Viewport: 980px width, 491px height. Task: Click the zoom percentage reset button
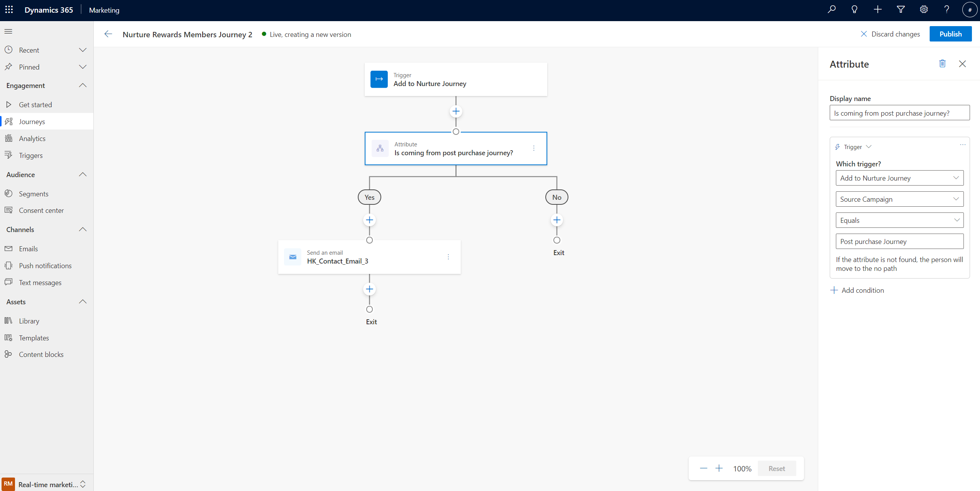(777, 468)
